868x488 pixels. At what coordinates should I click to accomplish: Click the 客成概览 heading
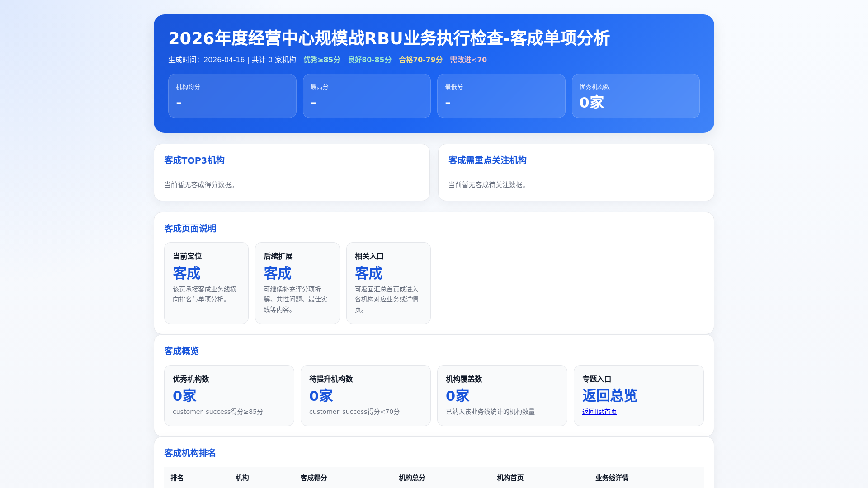pyautogui.click(x=181, y=351)
